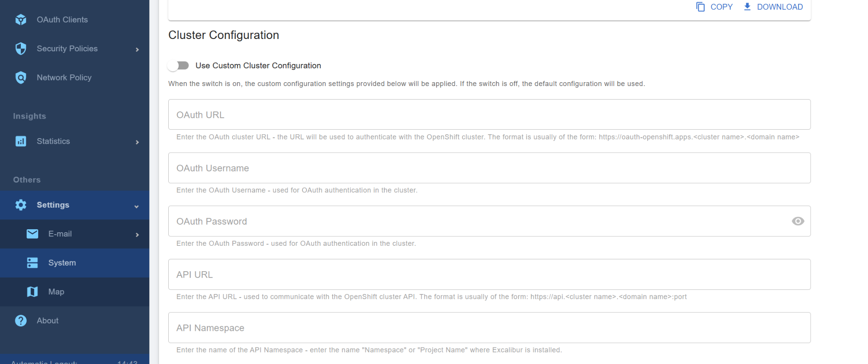Click the System server icon

(x=33, y=263)
